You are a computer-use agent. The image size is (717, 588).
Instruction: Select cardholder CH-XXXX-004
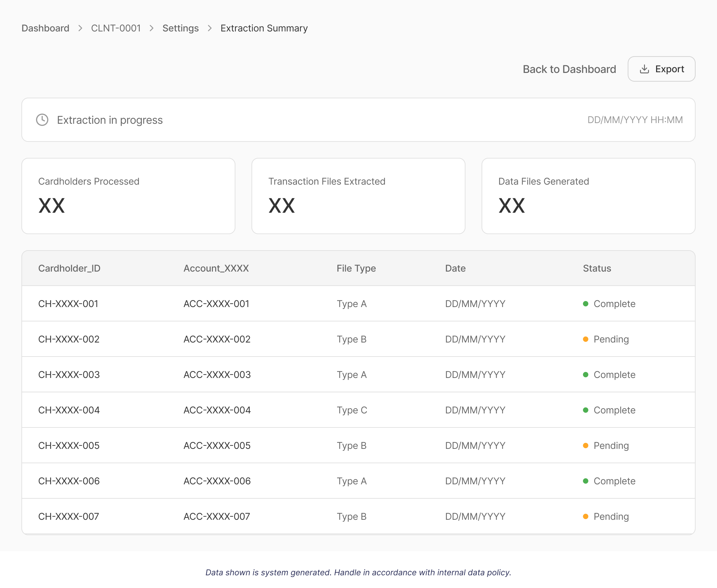[69, 410]
